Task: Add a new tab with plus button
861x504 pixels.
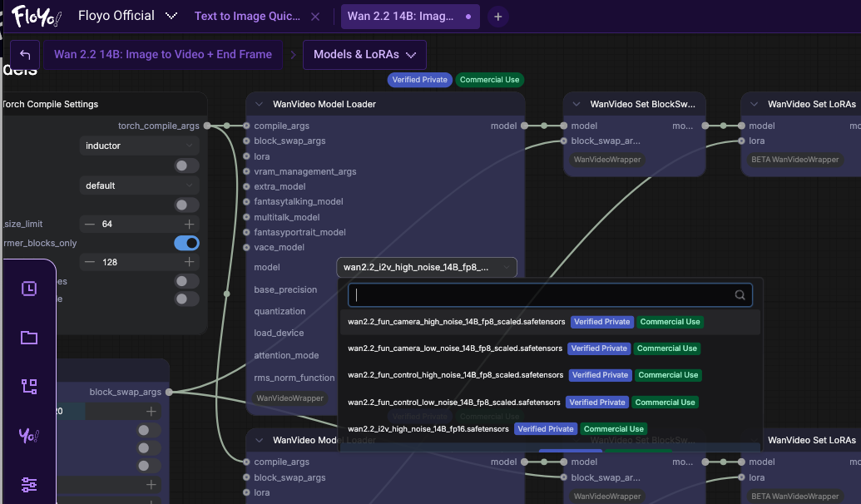Action: (498, 17)
